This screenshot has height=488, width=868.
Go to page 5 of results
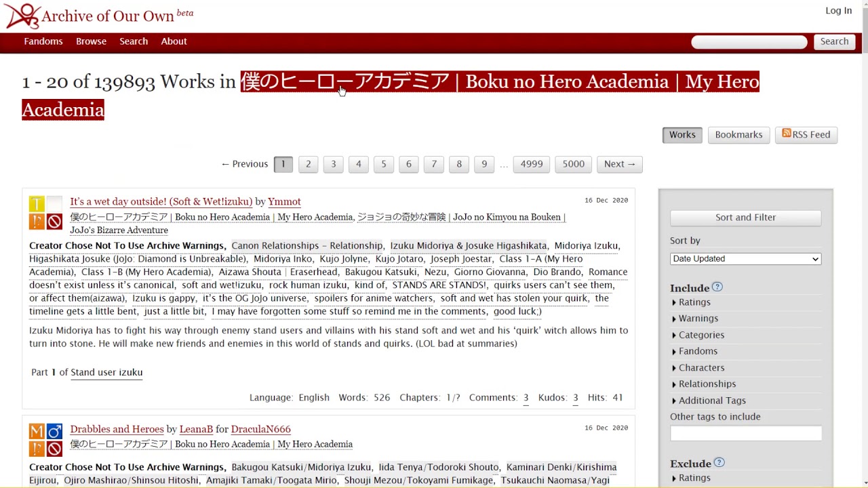383,164
